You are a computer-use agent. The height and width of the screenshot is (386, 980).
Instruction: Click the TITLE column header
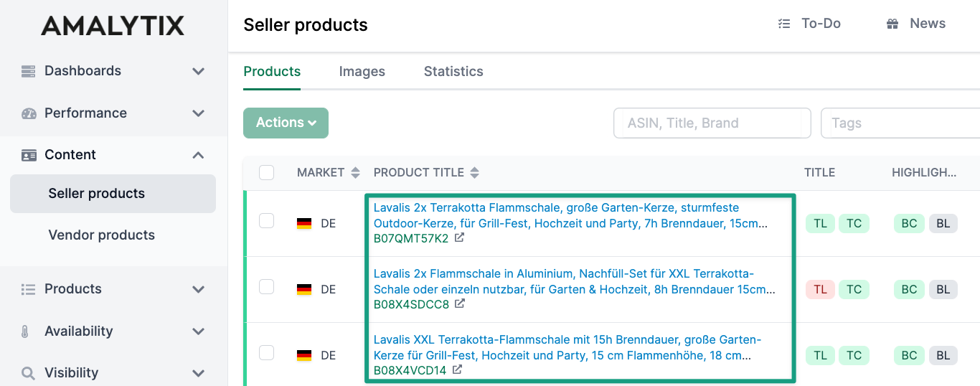(x=819, y=173)
